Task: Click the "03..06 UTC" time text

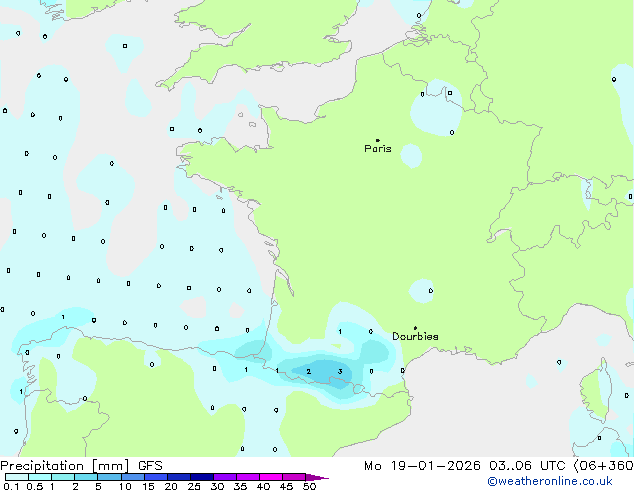Action: coord(526,466)
